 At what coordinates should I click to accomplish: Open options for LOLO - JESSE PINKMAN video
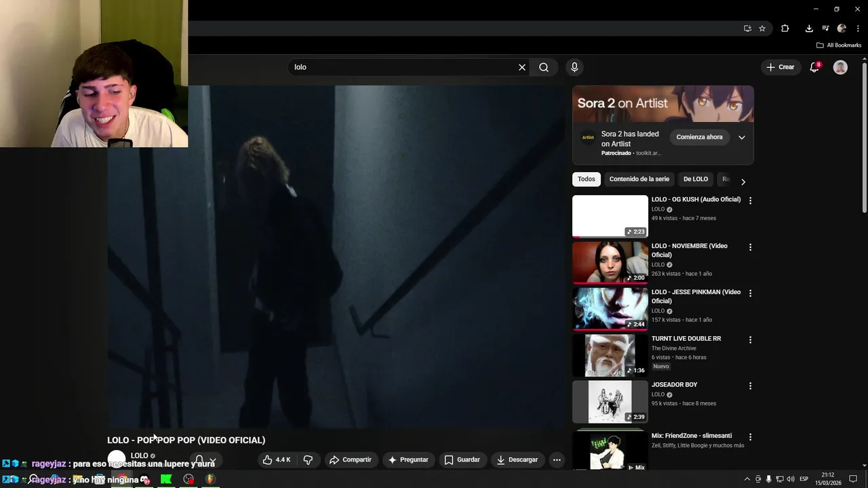pyautogui.click(x=750, y=293)
